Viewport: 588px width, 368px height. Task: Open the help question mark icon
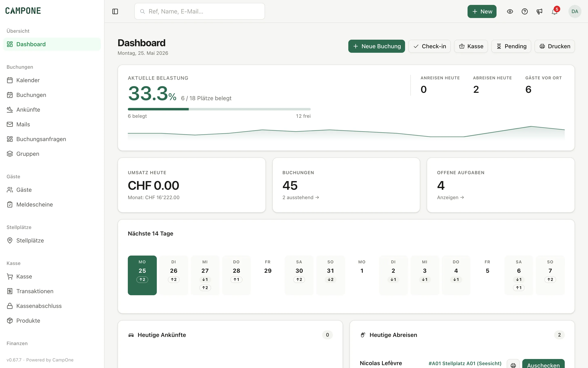[525, 11]
